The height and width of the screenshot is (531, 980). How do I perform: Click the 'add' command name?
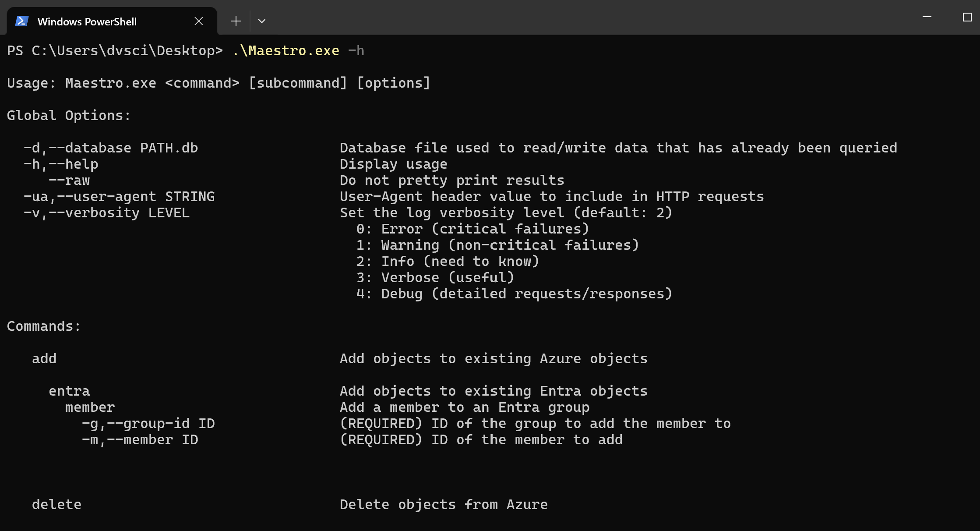44,359
